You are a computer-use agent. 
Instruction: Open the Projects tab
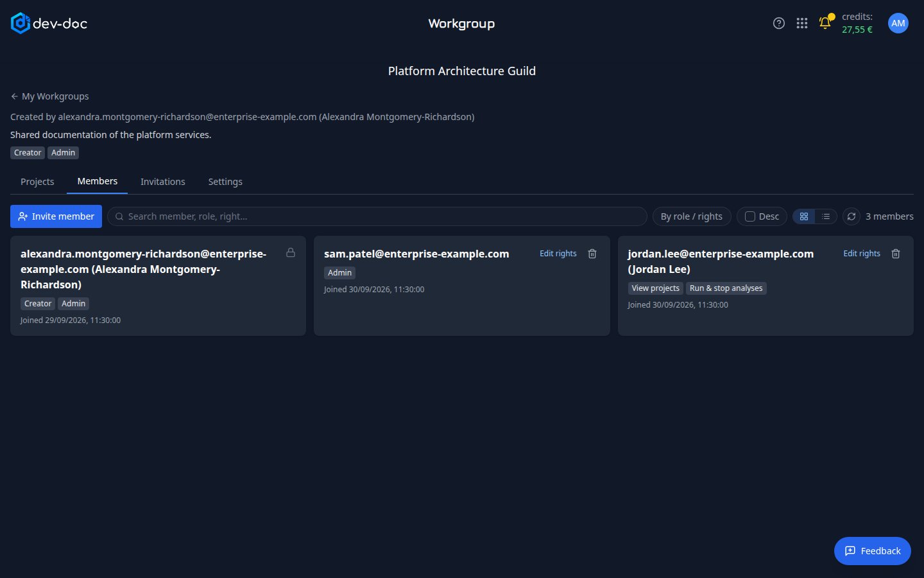[x=37, y=182]
